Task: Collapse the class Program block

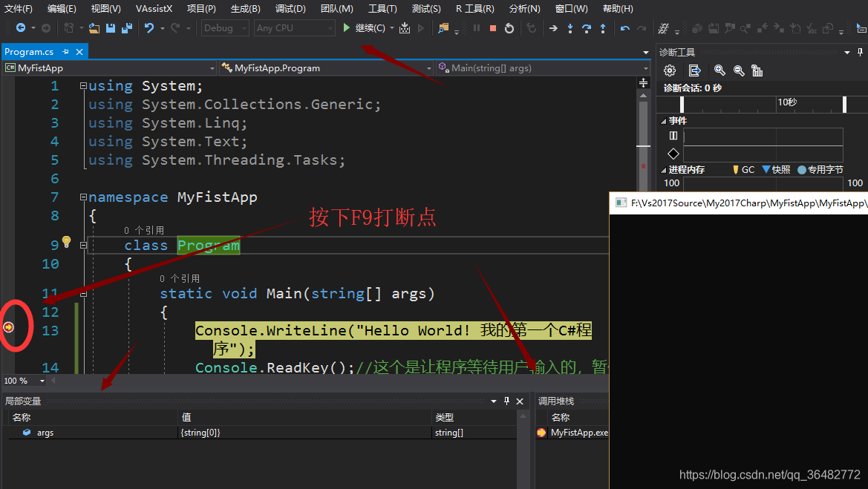Action: 83,245
